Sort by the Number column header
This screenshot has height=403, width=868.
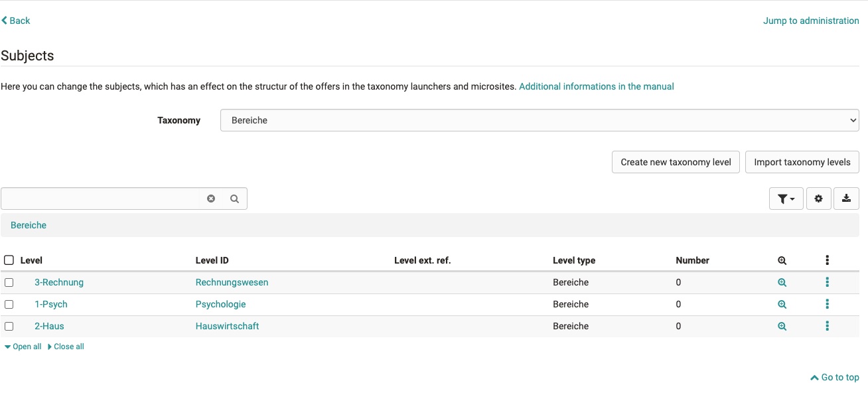693,260
